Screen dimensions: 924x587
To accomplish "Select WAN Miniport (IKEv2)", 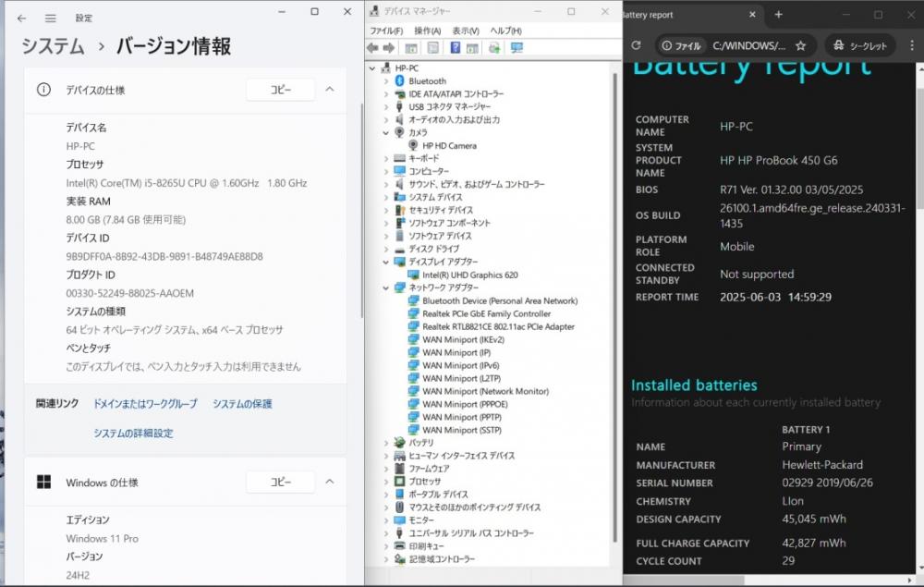I will click(456, 340).
